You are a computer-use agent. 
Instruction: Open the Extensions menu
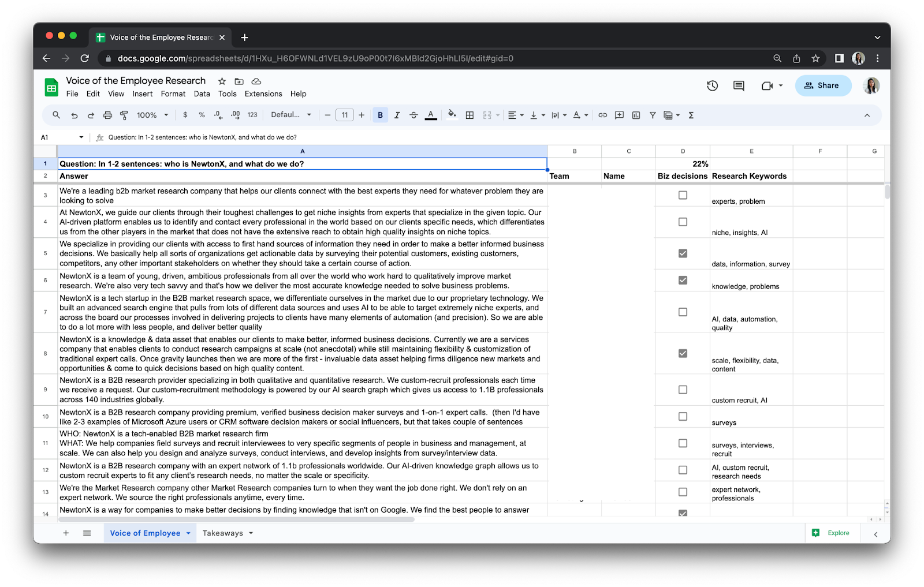pyautogui.click(x=263, y=94)
